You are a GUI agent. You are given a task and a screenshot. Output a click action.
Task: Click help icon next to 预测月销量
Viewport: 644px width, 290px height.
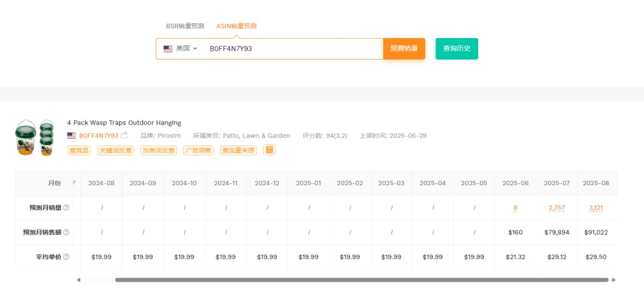tap(67, 208)
